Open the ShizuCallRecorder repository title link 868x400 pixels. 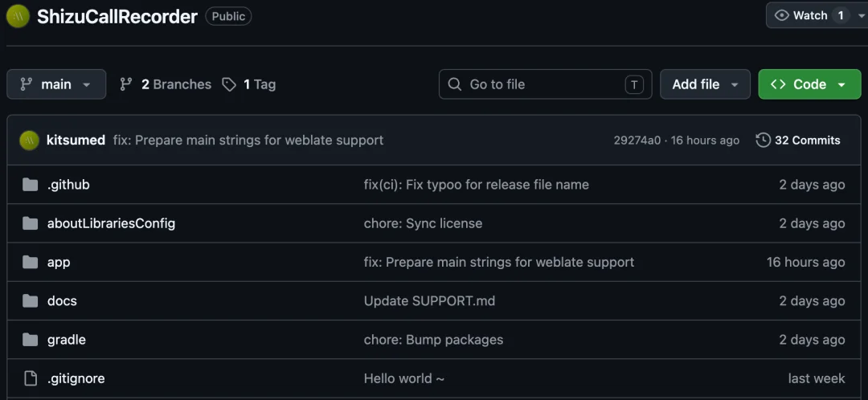(117, 17)
